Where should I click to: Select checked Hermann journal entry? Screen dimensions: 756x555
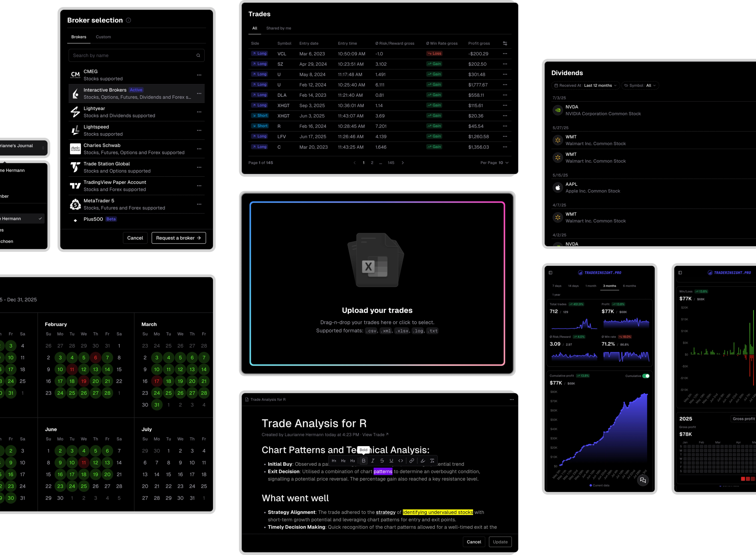click(20, 219)
